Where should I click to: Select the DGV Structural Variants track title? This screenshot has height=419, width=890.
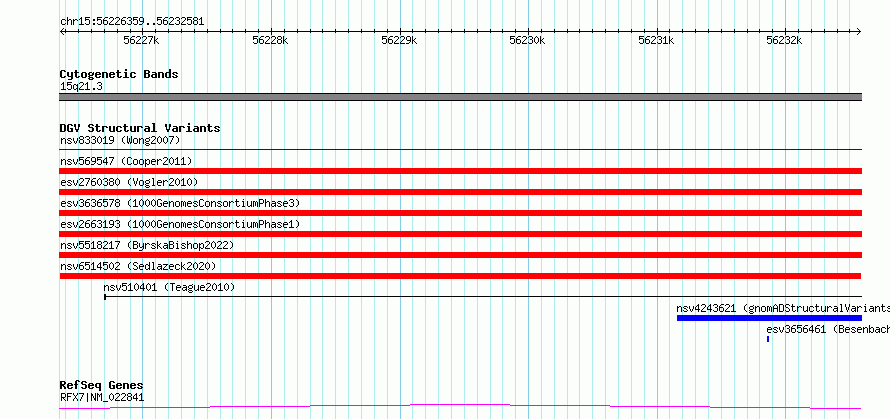140,128
